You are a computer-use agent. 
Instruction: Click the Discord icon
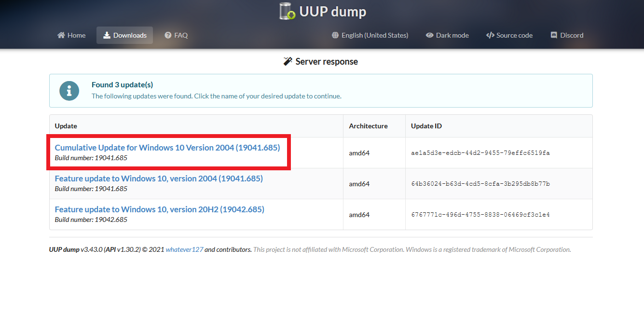[x=554, y=35]
